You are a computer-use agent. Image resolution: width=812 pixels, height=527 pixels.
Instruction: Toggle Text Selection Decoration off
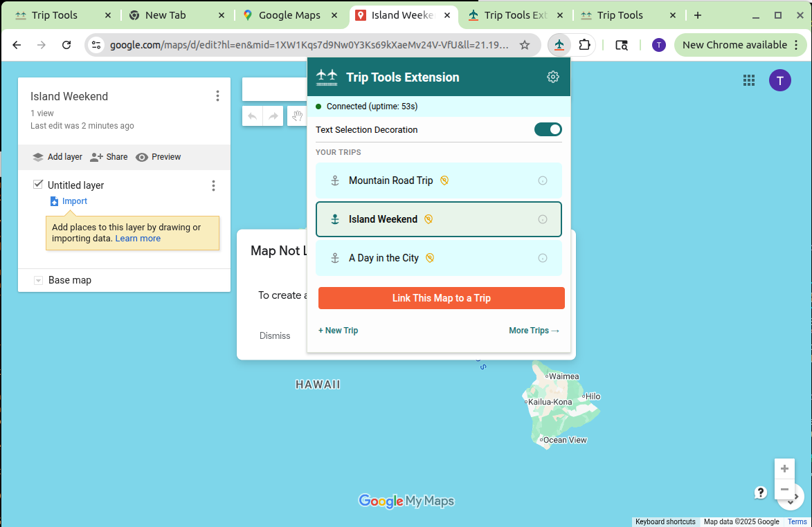click(x=548, y=129)
